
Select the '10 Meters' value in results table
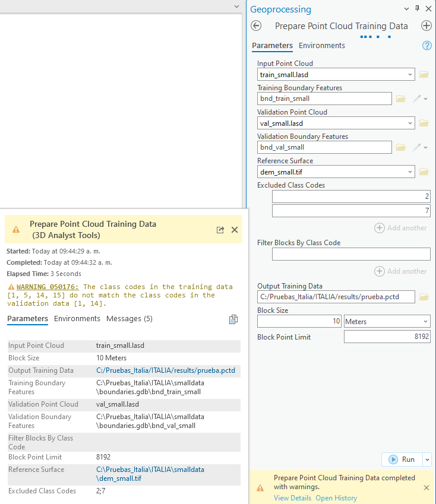coord(111,358)
